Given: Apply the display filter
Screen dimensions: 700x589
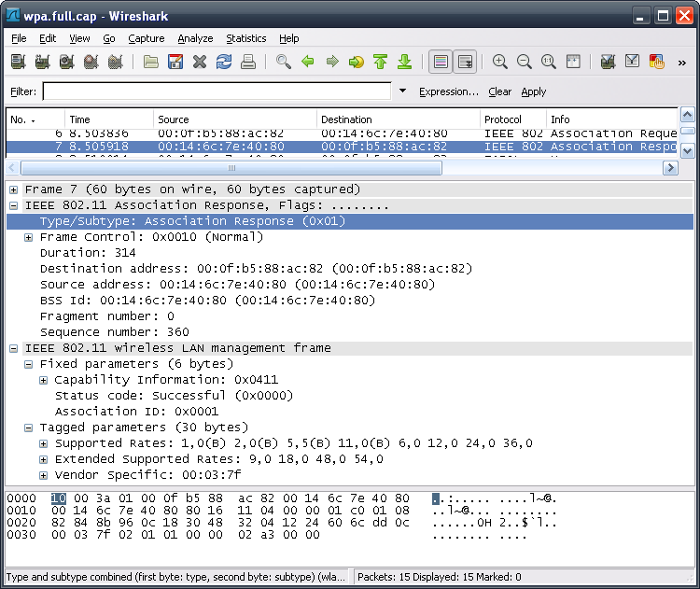Looking at the screenshot, I should [x=534, y=91].
